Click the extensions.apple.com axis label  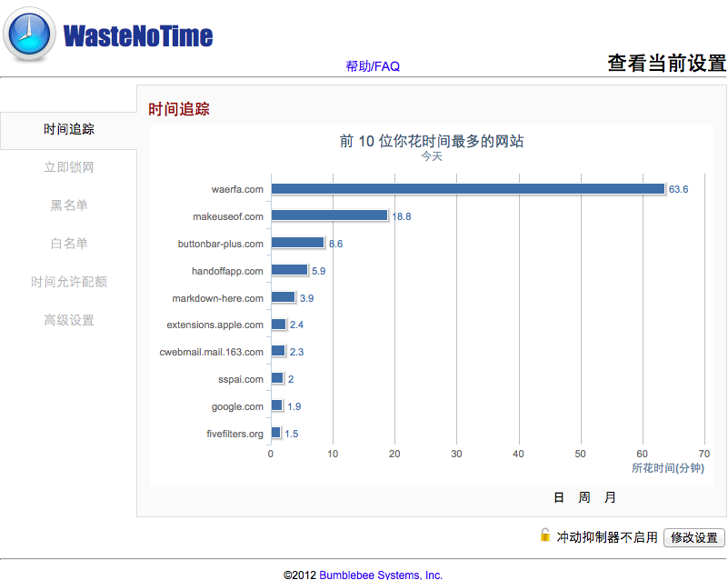pos(215,325)
